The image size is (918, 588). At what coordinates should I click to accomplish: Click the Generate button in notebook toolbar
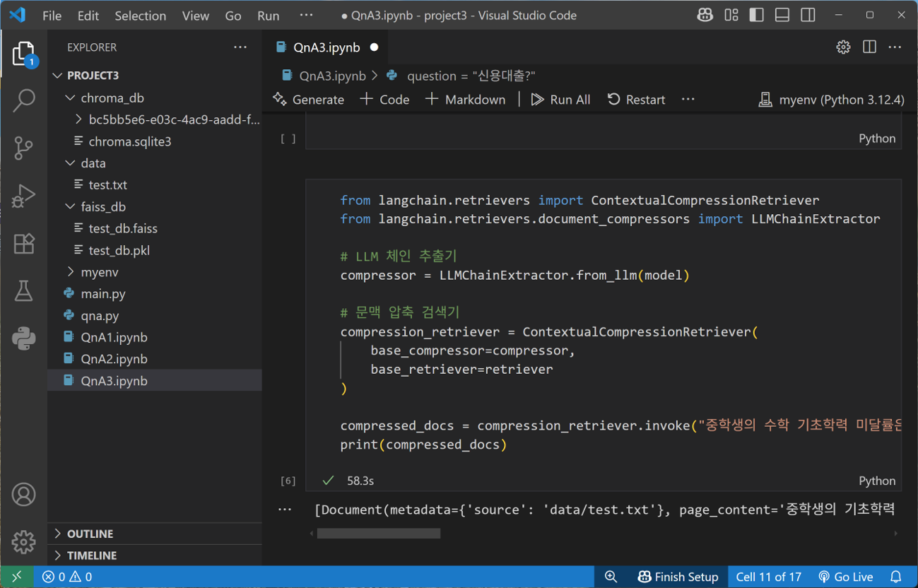pos(309,100)
